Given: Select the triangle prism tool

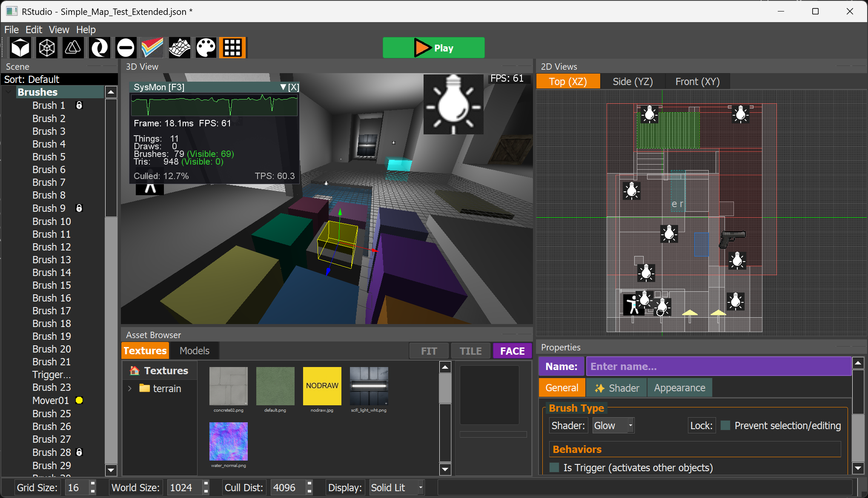Looking at the screenshot, I should [73, 48].
